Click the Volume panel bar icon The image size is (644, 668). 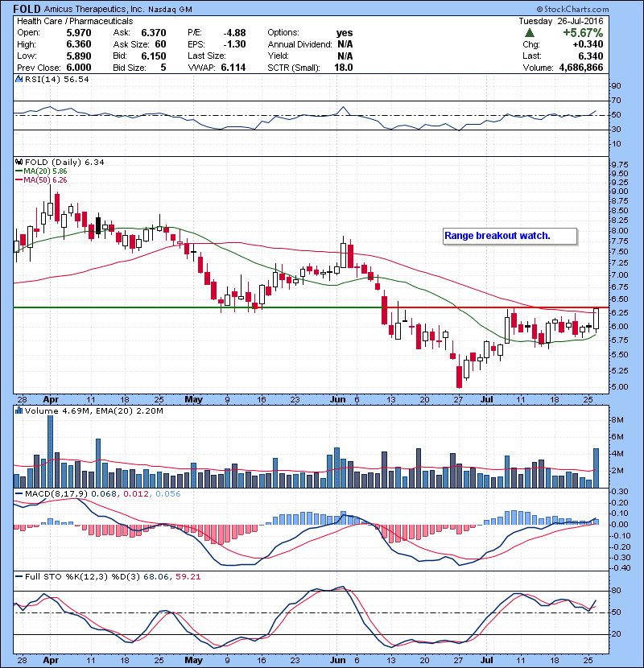point(19,410)
